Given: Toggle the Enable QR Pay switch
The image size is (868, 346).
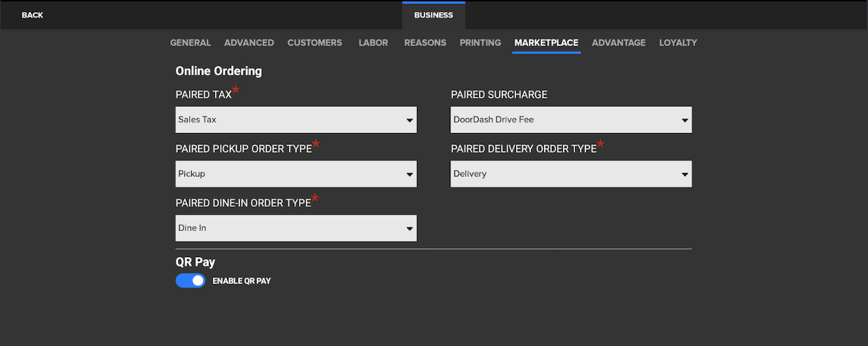Looking at the screenshot, I should 191,281.
